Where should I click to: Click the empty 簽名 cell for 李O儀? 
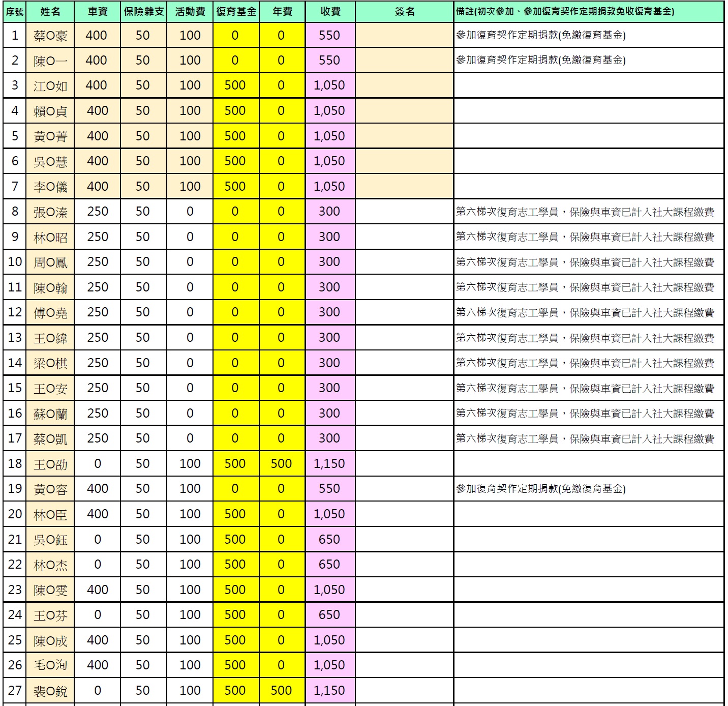pyautogui.click(x=405, y=187)
